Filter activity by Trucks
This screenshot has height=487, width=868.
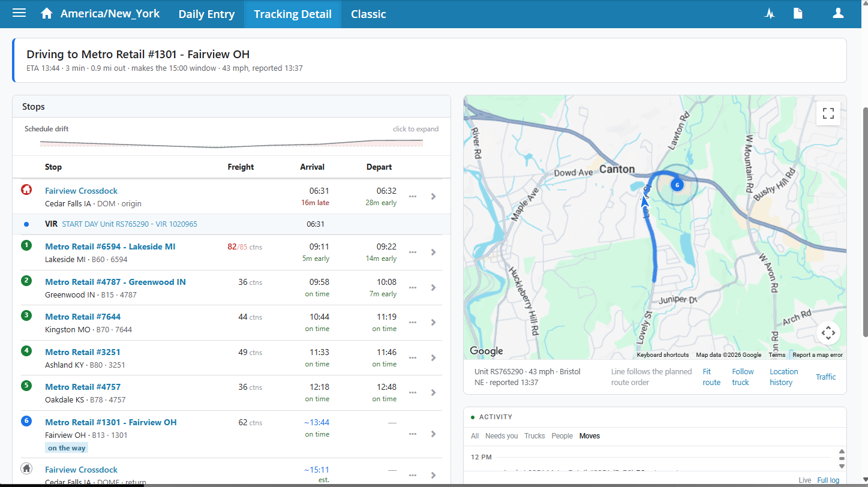click(534, 436)
